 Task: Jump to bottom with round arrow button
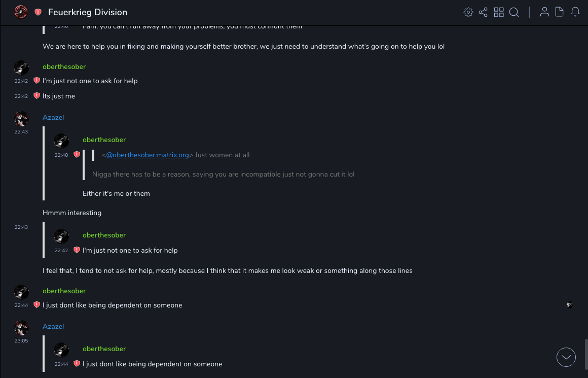(566, 357)
